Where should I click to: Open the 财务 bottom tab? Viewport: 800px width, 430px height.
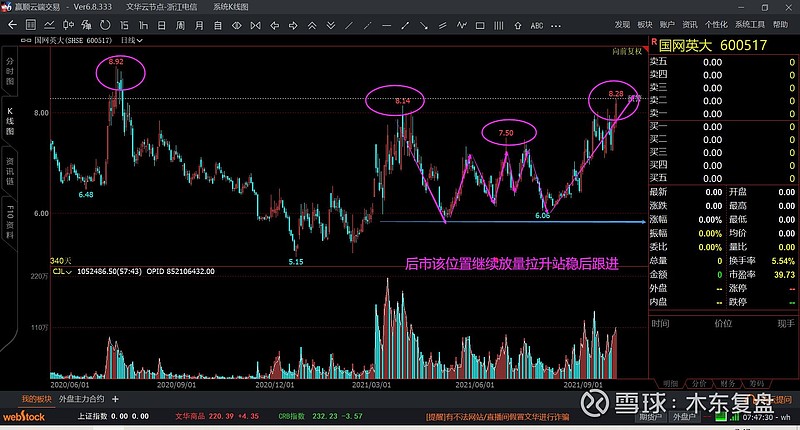pyautogui.click(x=728, y=384)
